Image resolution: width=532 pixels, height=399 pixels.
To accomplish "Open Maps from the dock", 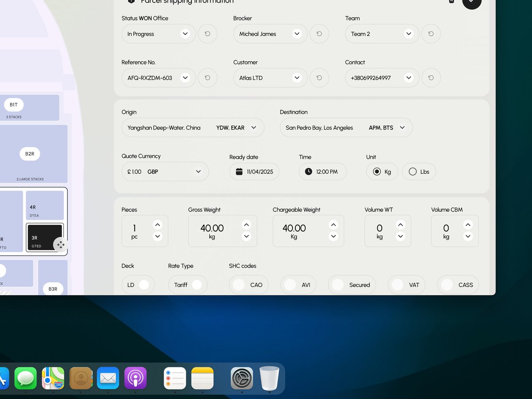I will (53, 378).
